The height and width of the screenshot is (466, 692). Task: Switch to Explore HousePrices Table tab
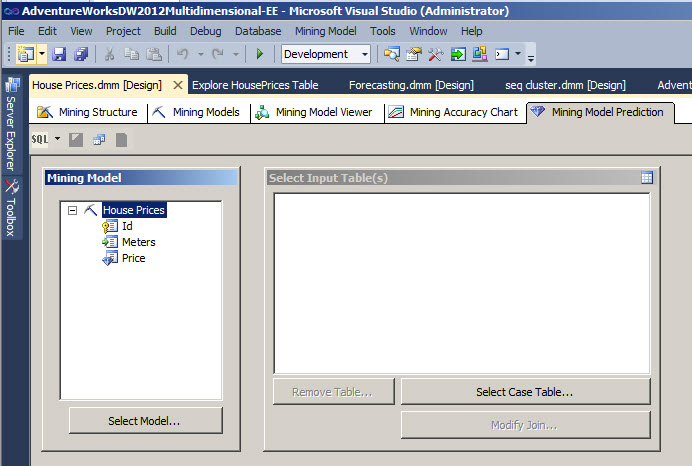point(255,85)
